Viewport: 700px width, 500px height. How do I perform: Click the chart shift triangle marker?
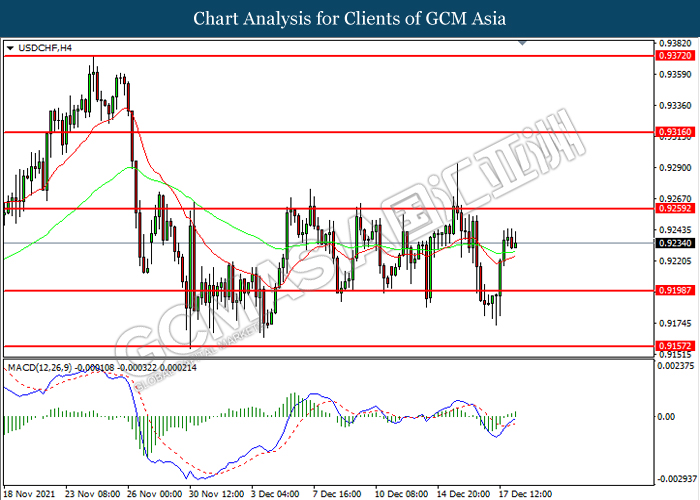point(522,43)
